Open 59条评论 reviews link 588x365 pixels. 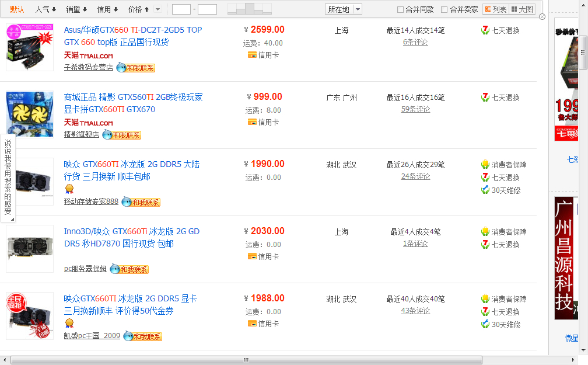pyautogui.click(x=415, y=109)
